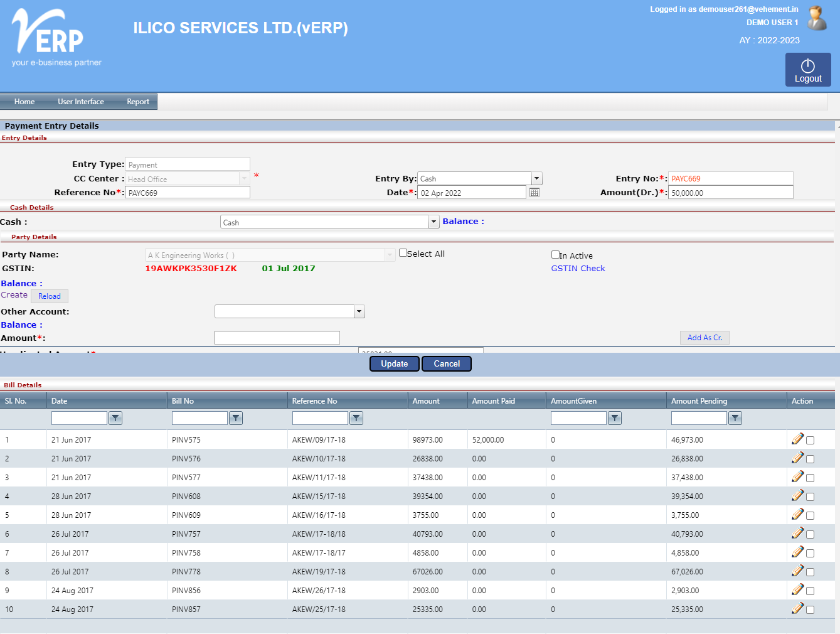Click the Reference No input field
Image resolution: width=840 pixels, height=634 pixels.
(188, 193)
